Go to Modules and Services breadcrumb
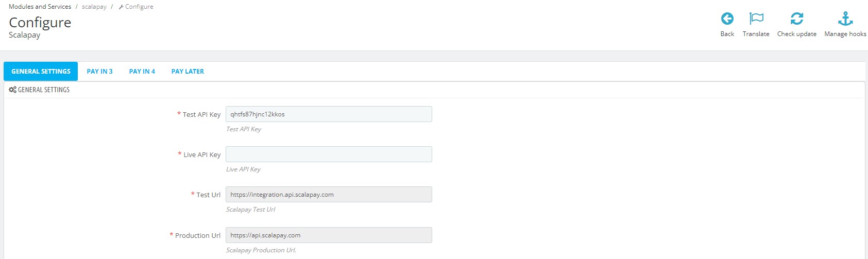This screenshot has width=868, height=259. point(40,7)
